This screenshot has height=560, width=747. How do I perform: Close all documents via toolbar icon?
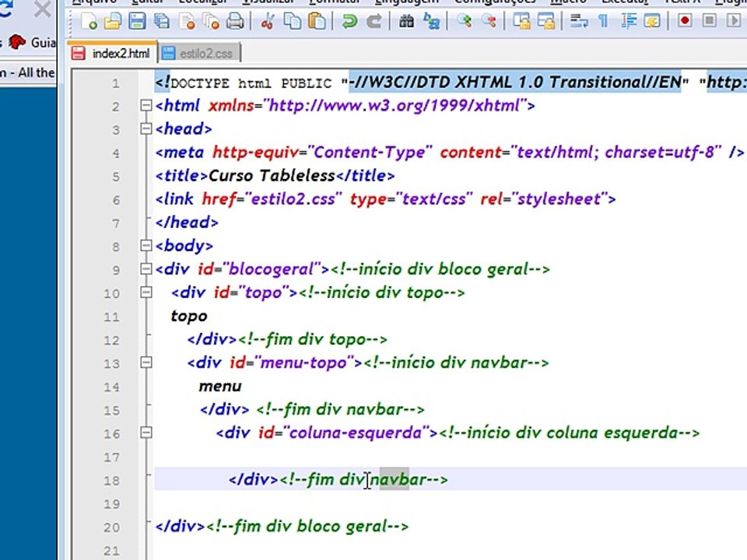(211, 21)
